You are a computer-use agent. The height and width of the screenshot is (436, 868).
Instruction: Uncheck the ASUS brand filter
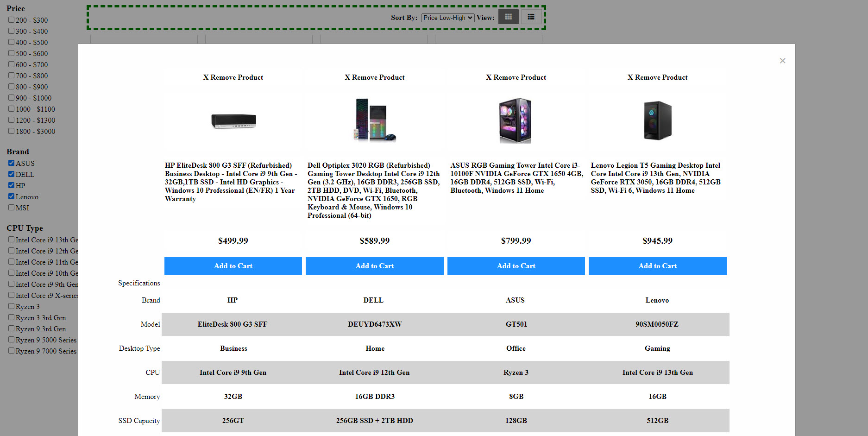(x=12, y=163)
